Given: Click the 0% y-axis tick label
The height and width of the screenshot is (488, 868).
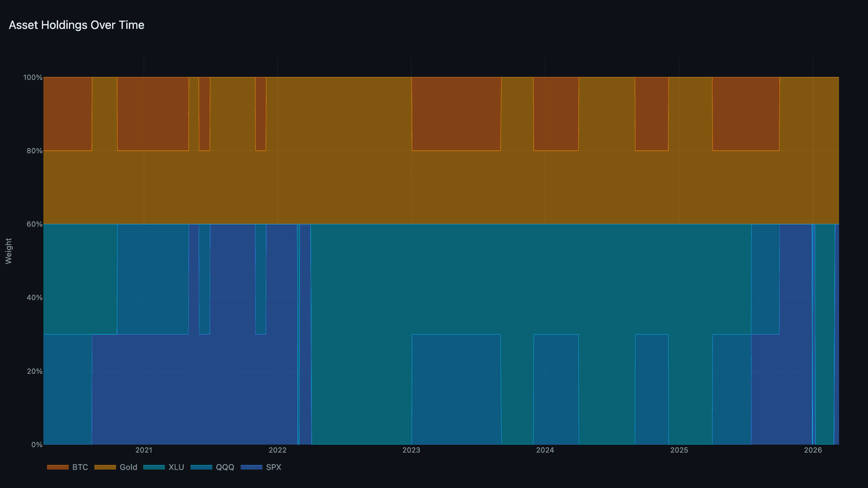Looking at the screenshot, I should click(x=37, y=445).
